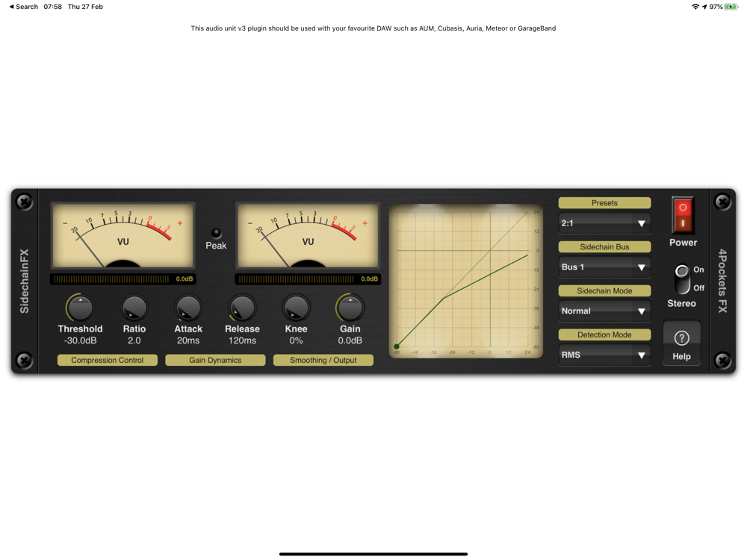This screenshot has width=747, height=560.
Task: Click the Attack knob
Action: point(188,308)
